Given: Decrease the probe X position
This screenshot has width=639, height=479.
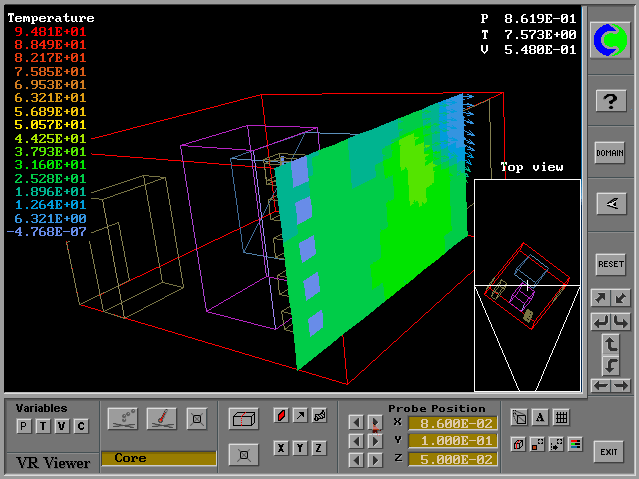Looking at the screenshot, I should [x=355, y=423].
